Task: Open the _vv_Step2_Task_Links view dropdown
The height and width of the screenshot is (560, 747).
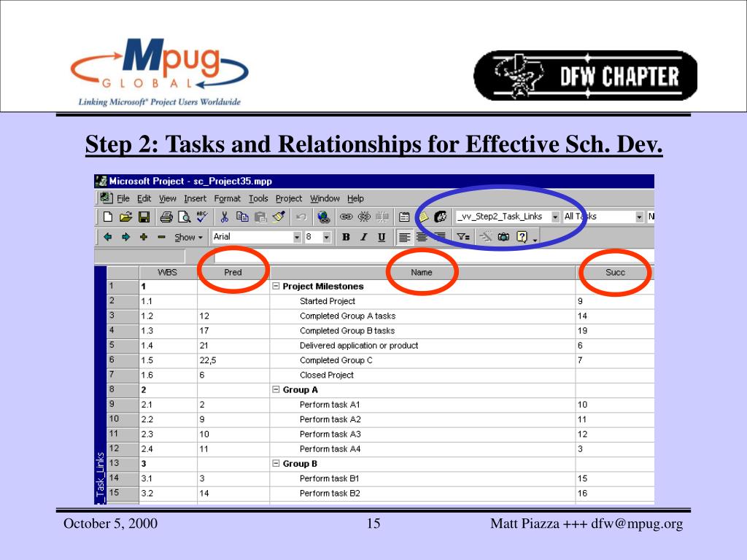Action: coord(555,217)
